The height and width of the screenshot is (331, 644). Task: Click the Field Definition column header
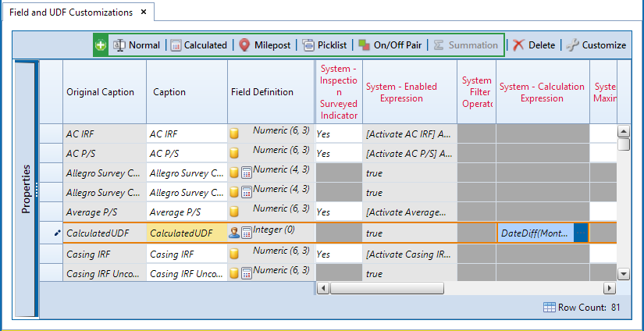[x=271, y=92]
